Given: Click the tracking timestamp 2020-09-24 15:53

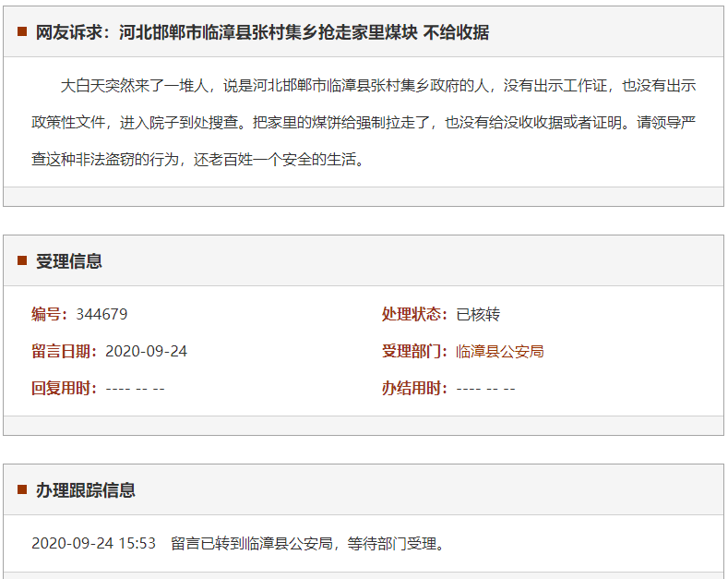Looking at the screenshot, I should [93, 543].
